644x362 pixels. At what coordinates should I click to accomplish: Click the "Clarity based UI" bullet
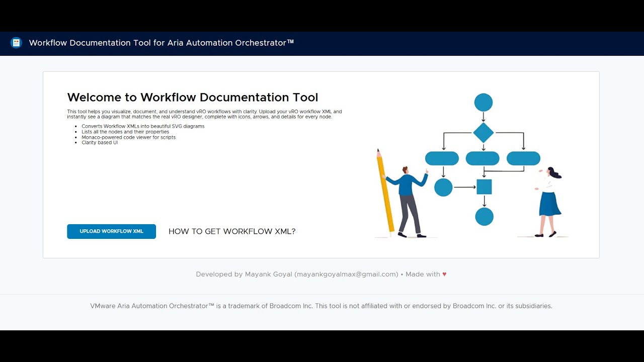click(100, 143)
